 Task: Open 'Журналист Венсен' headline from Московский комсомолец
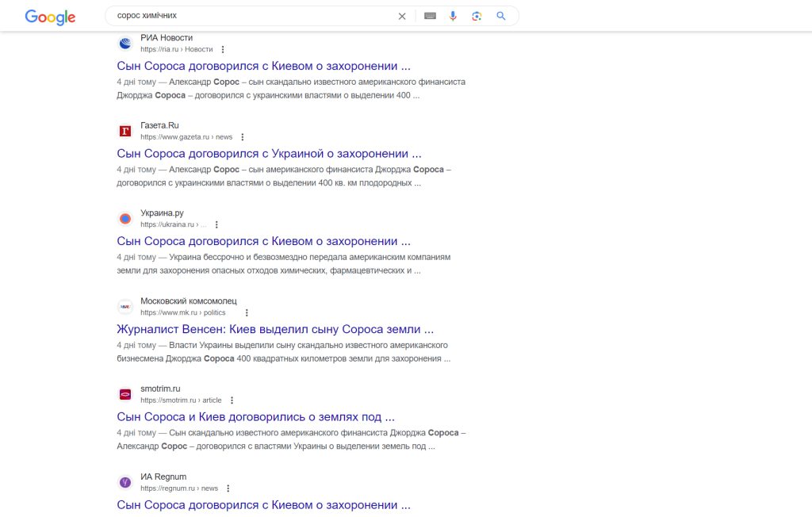(274, 329)
